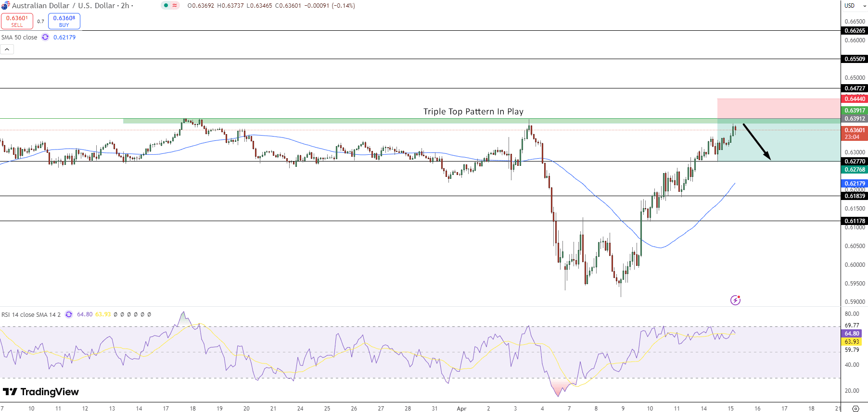Click the TradingView logo
868x412 pixels.
(41, 392)
